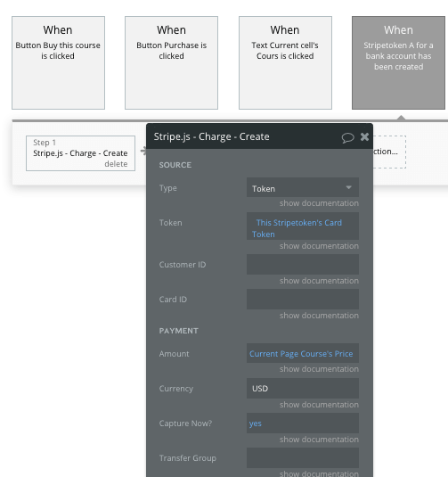Open the comment bubble icon in Stripe.js panel

pos(347,137)
